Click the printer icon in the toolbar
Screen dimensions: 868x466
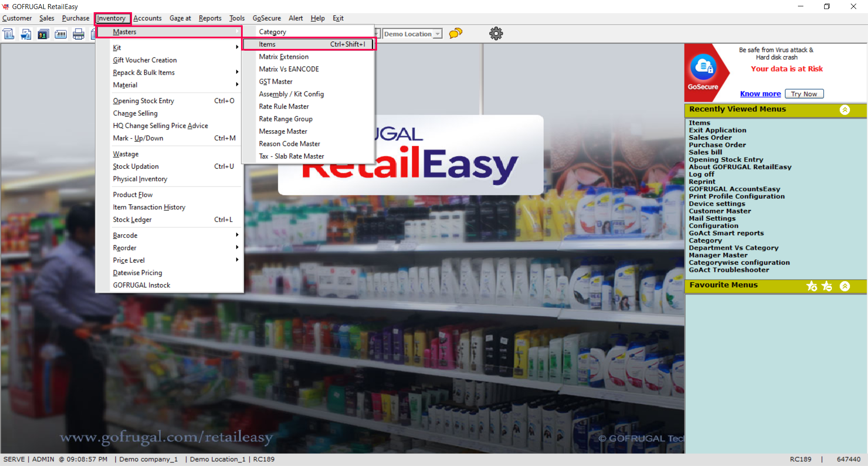tap(79, 34)
